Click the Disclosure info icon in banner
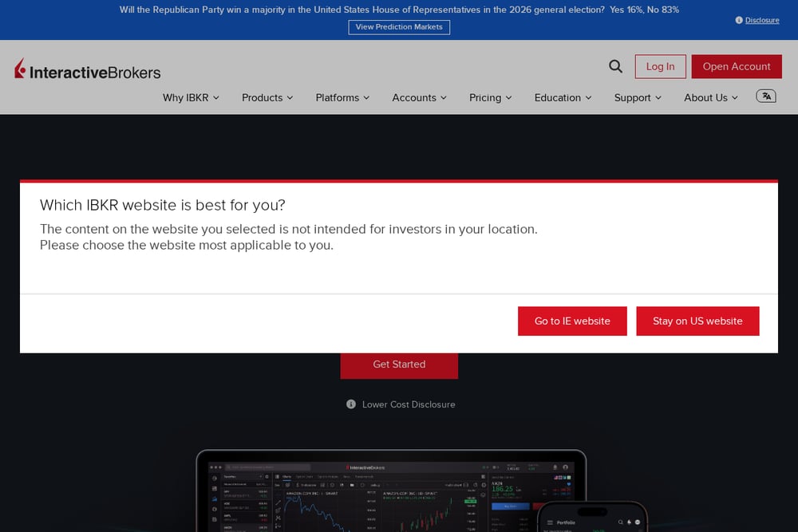This screenshot has height=532, width=798. (x=739, y=21)
